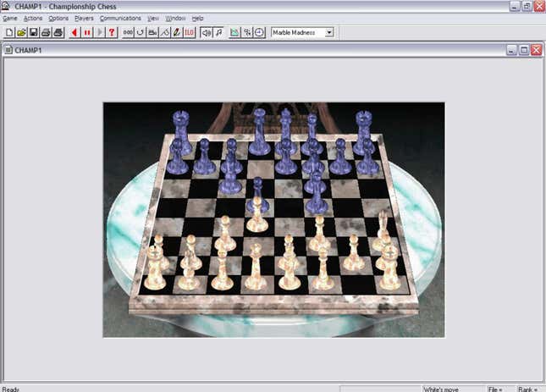Click the chess pieces icon next to the clock
The width and height of the screenshot is (546, 392).
coord(247,33)
